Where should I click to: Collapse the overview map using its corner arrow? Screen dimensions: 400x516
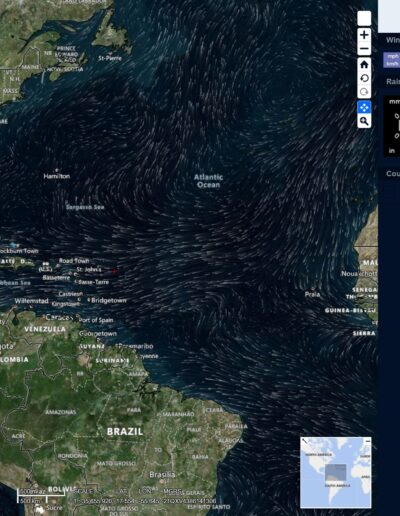pyautogui.click(x=305, y=441)
